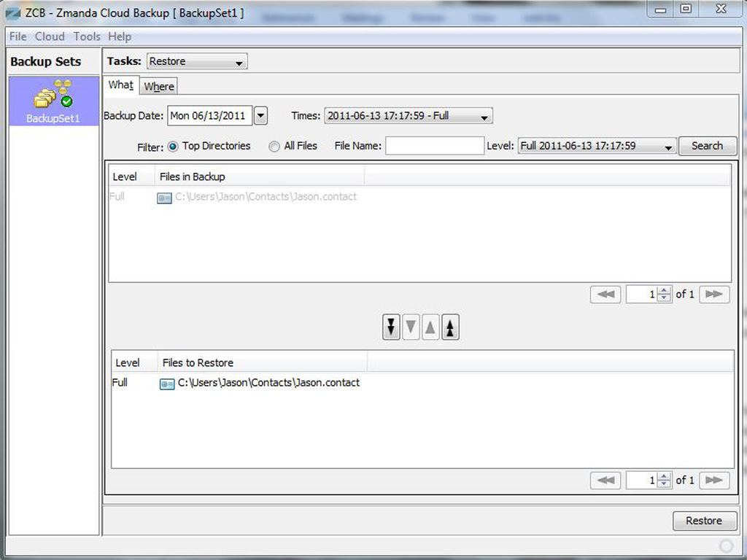Screen dimensions: 747x560
Task: Minimize the ZCB window
Action: coord(660,9)
